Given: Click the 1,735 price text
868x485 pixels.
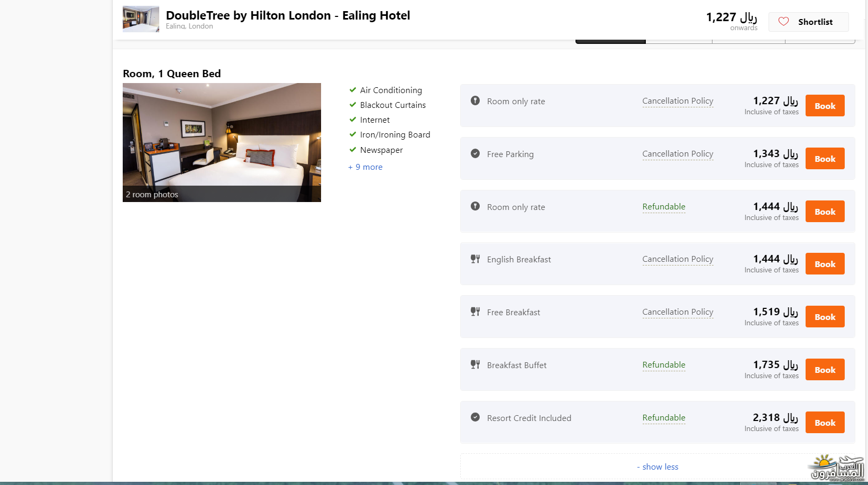Looking at the screenshot, I should click(775, 365).
